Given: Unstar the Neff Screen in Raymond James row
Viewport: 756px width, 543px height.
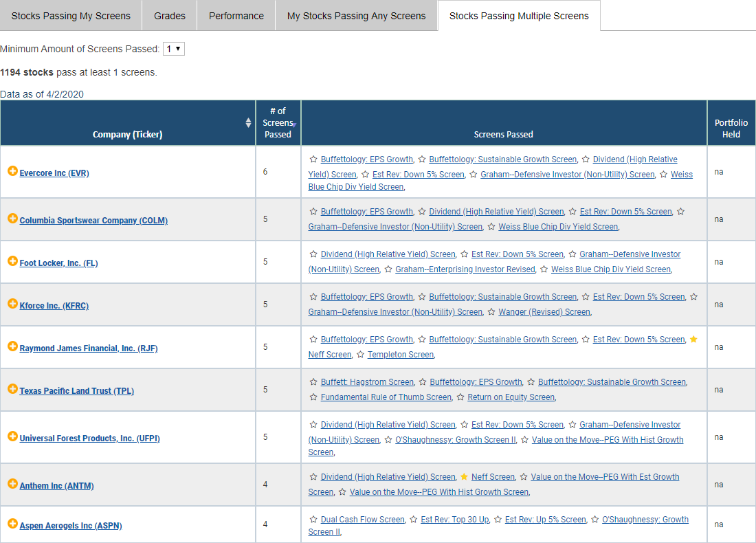Looking at the screenshot, I should pyautogui.click(x=694, y=340).
